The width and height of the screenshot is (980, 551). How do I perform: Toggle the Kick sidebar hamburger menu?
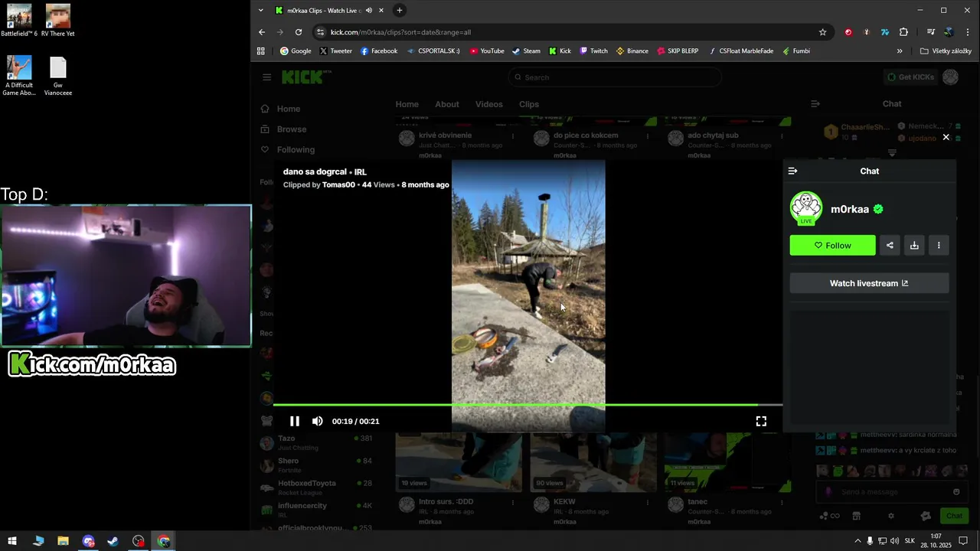pyautogui.click(x=266, y=77)
